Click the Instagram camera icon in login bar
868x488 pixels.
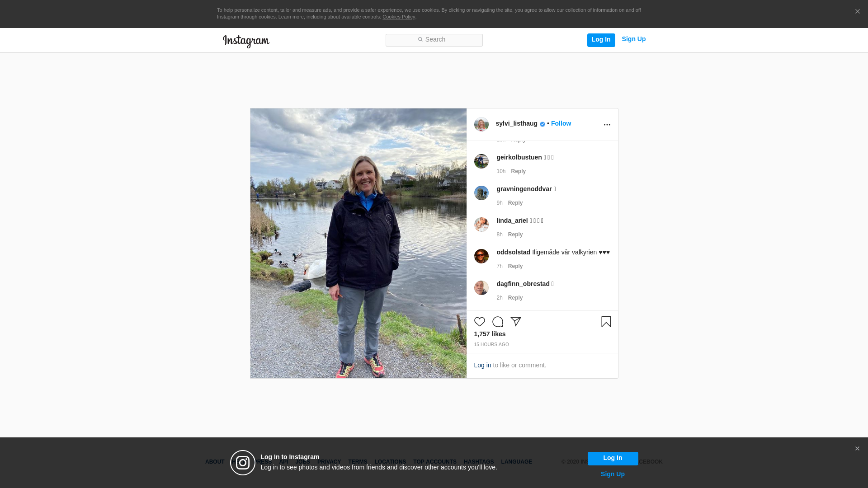(x=243, y=463)
